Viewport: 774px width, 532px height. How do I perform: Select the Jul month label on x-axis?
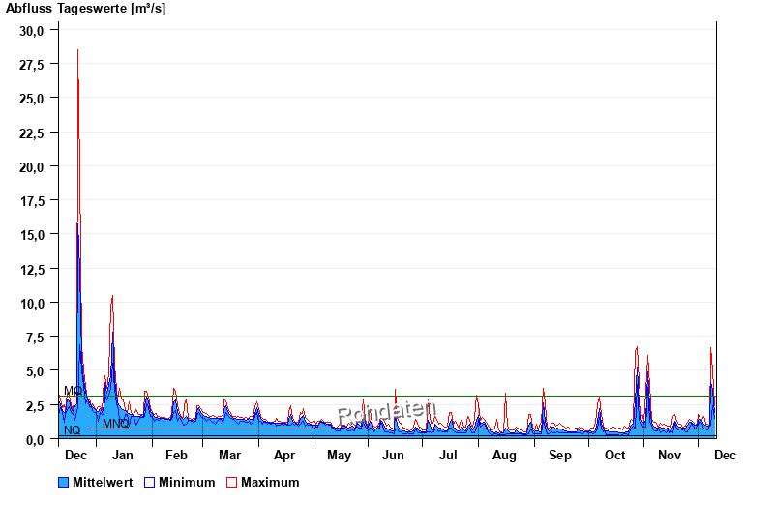[448, 455]
